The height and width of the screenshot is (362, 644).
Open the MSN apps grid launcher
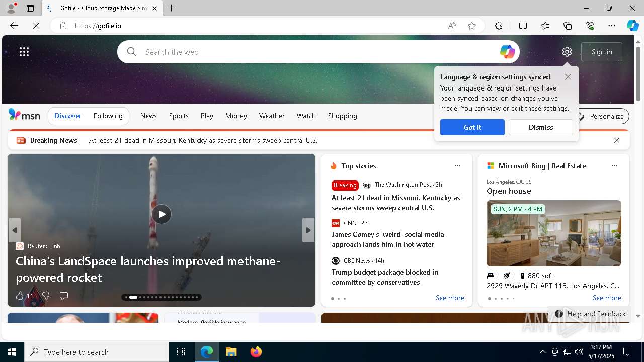pos(24,52)
